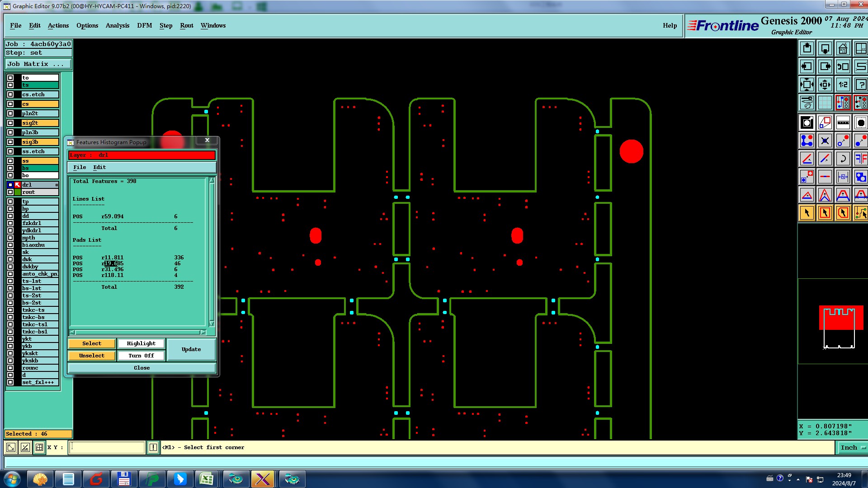
Task: Click the 1:2 zoom scale icon
Action: point(843,84)
